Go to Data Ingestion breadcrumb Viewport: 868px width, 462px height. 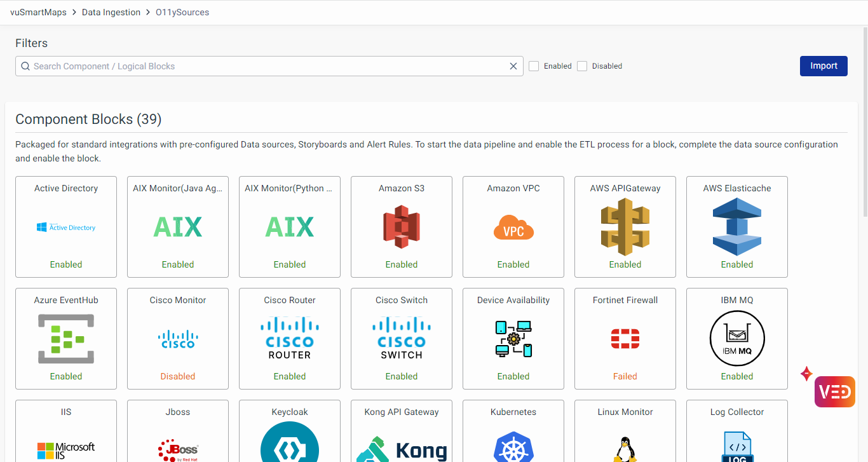click(111, 12)
